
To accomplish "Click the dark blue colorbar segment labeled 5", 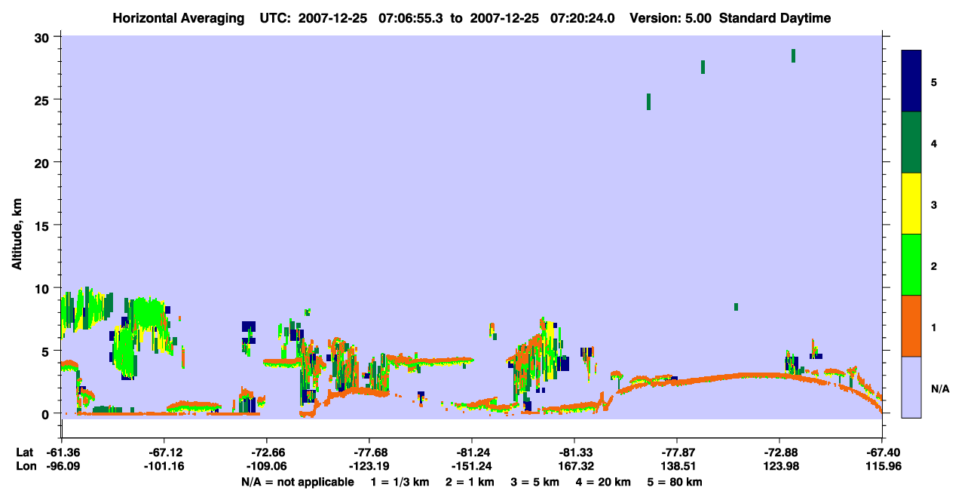I will pos(911,81).
